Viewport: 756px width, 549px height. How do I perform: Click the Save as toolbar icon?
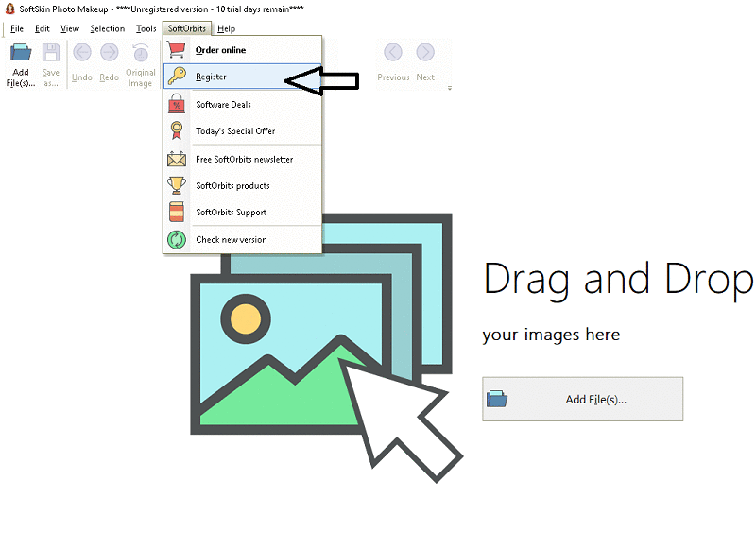[x=50, y=62]
